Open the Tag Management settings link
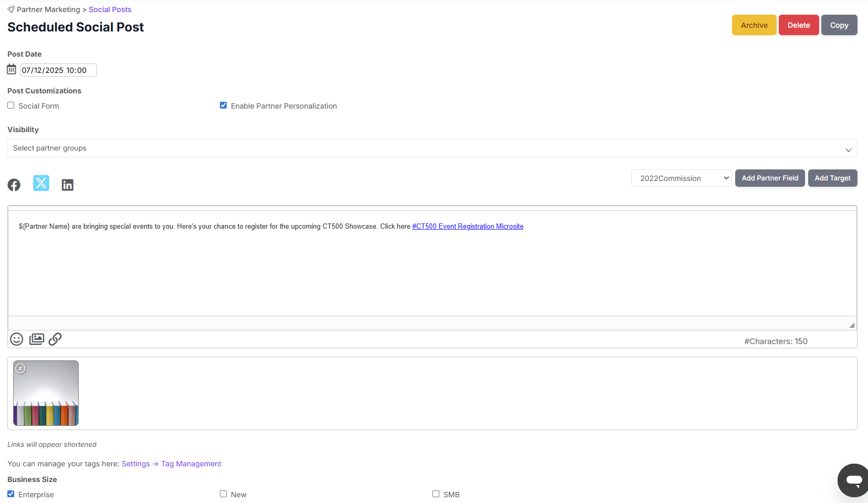This screenshot has height=503, width=868. (x=191, y=464)
